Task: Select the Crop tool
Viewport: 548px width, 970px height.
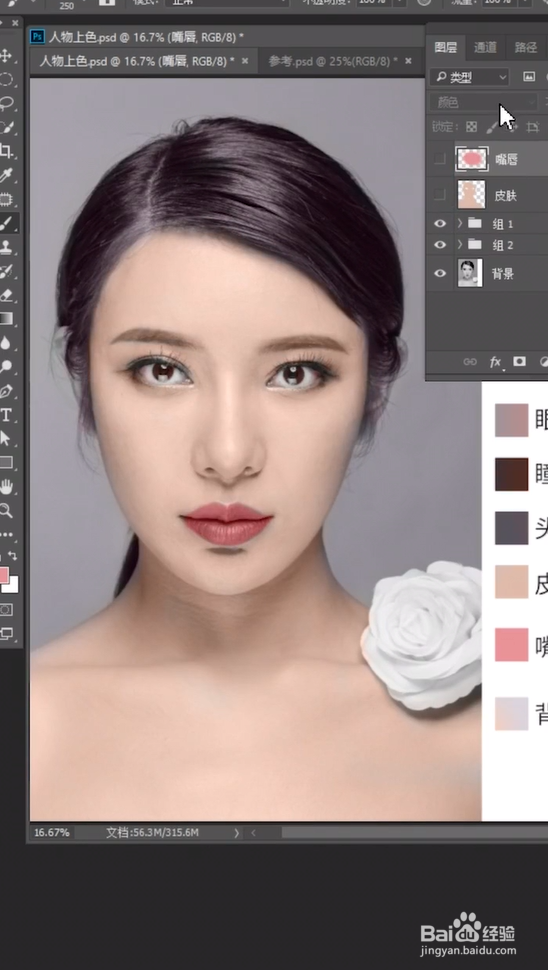Action: pos(6,152)
